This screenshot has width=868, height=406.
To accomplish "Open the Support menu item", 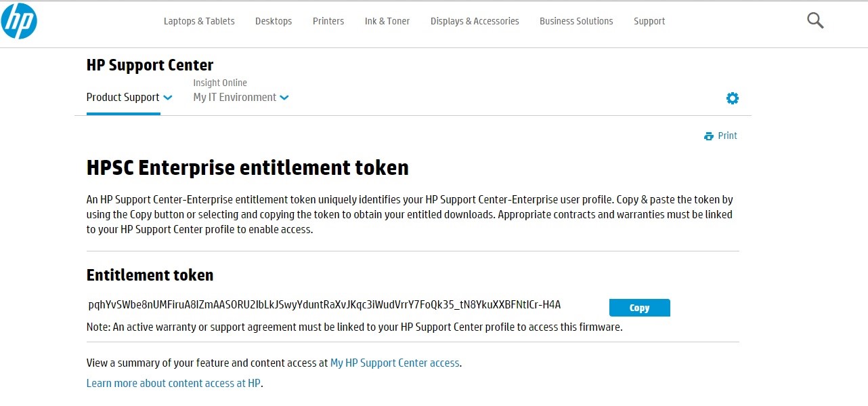I will click(x=649, y=21).
